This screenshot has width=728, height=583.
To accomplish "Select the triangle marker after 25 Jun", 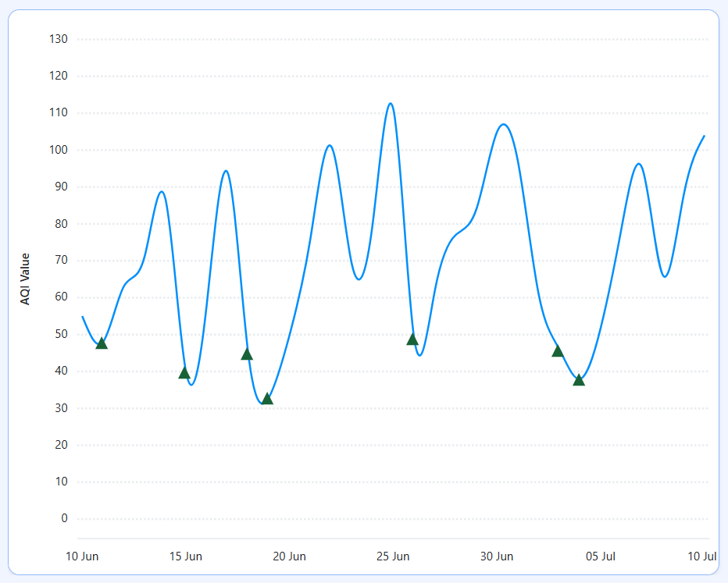I will 413,339.
